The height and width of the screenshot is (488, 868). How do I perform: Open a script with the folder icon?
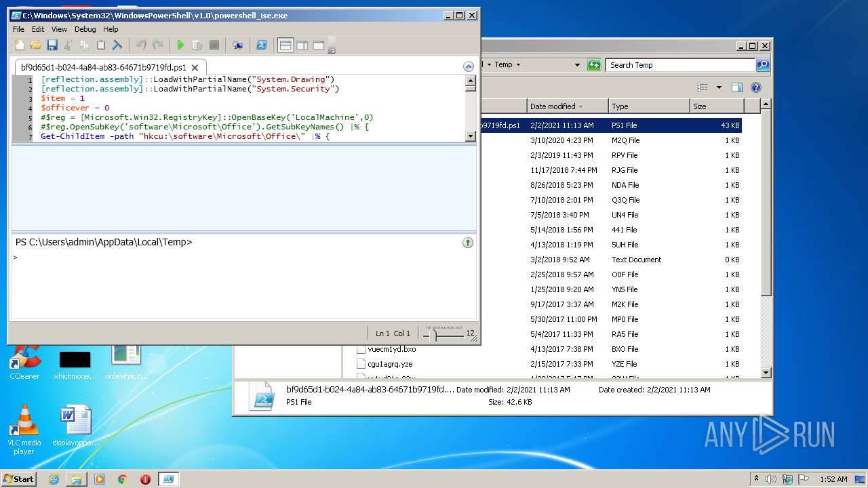click(35, 45)
